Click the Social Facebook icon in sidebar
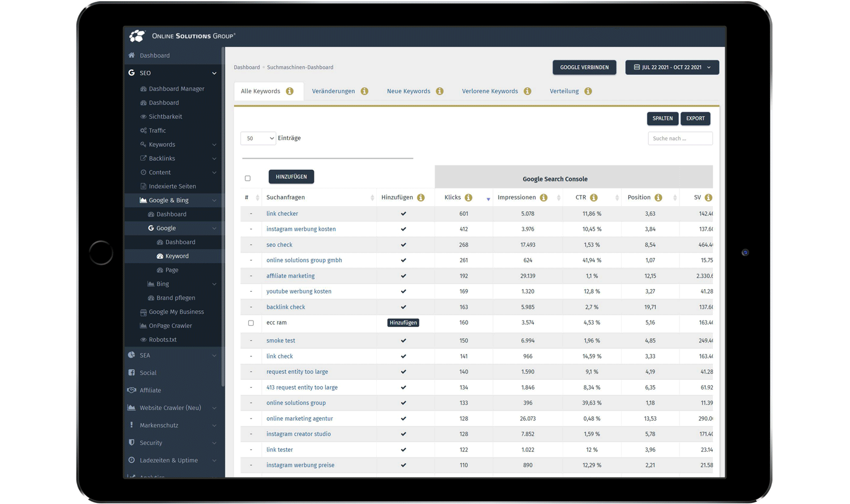This screenshot has height=504, width=850. tap(131, 373)
